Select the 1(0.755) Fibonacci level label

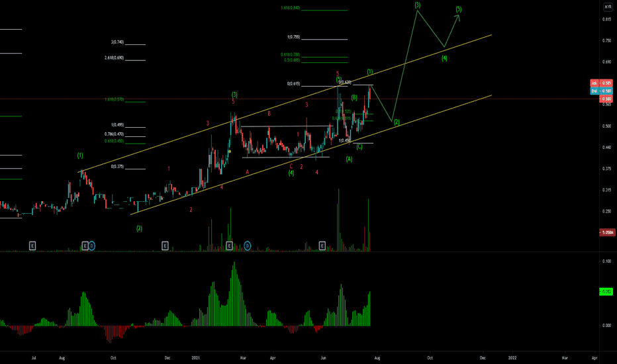pyautogui.click(x=293, y=37)
